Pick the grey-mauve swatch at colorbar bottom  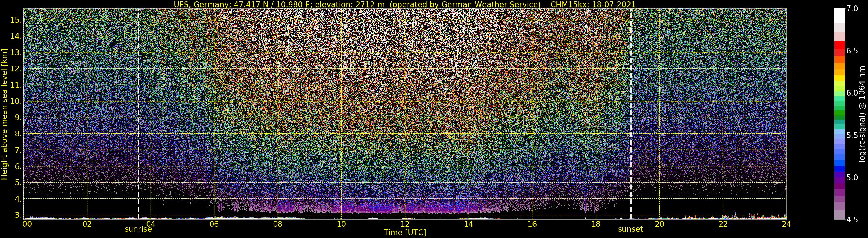839,215
